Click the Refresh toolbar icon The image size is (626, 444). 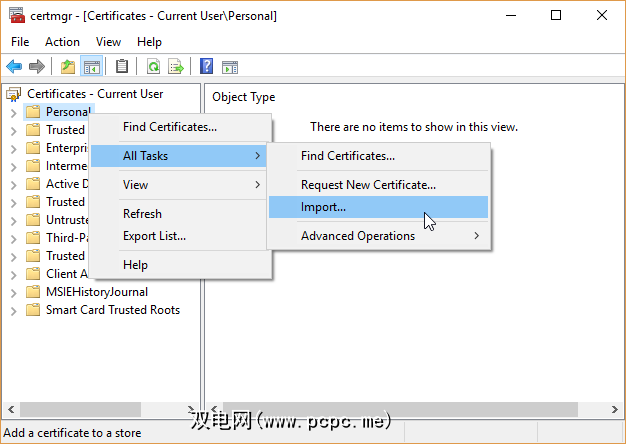click(153, 66)
